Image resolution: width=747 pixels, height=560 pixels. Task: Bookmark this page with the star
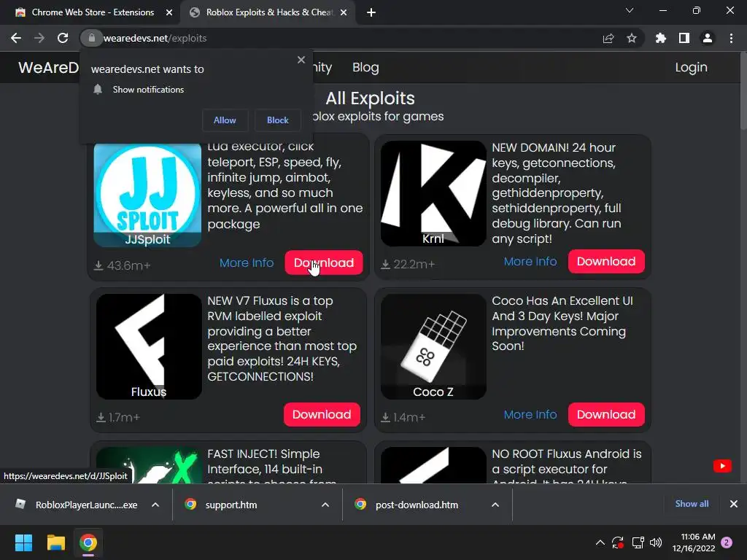pos(632,38)
